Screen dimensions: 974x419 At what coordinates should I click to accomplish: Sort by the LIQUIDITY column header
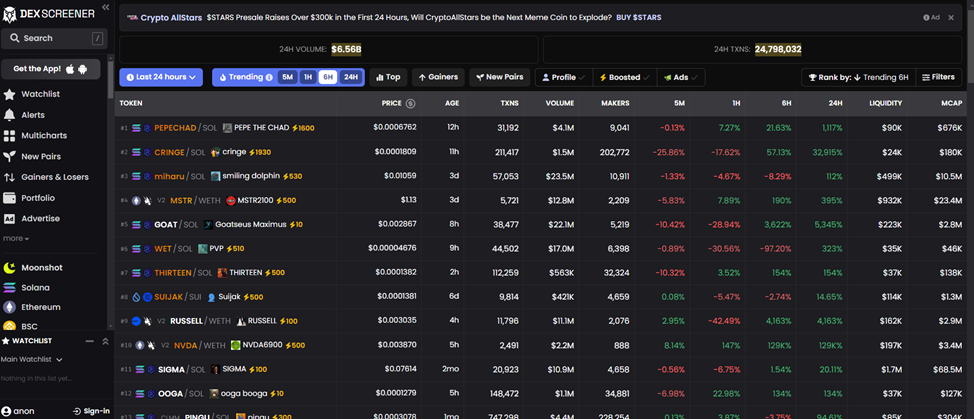pyautogui.click(x=886, y=103)
